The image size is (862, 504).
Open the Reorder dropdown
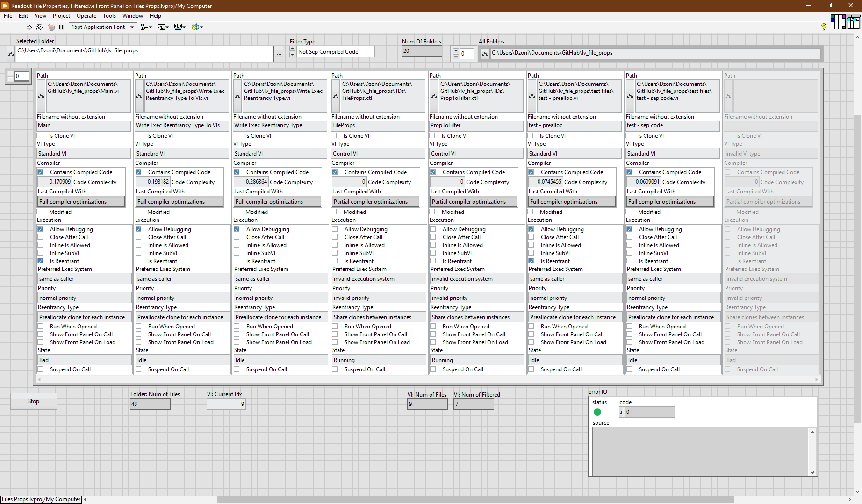coord(197,27)
